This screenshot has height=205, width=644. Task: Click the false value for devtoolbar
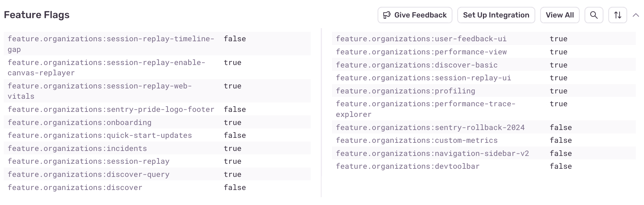pos(561,166)
